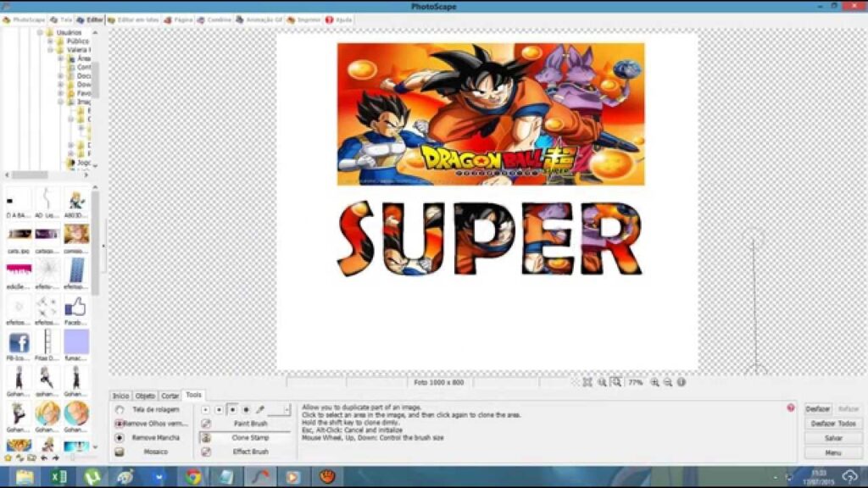Switch to the Objeto tab
This screenshot has width=868, height=488.
coord(145,396)
